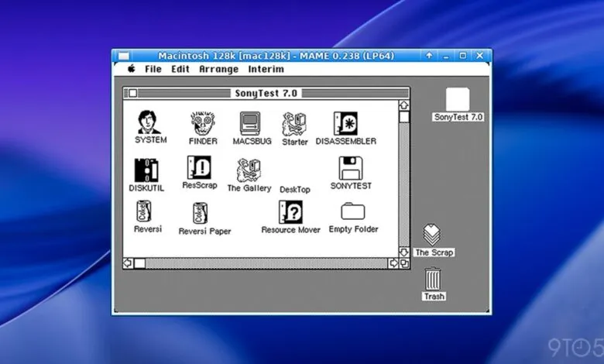Click the MAME window shade up-arrow button

coord(429,56)
